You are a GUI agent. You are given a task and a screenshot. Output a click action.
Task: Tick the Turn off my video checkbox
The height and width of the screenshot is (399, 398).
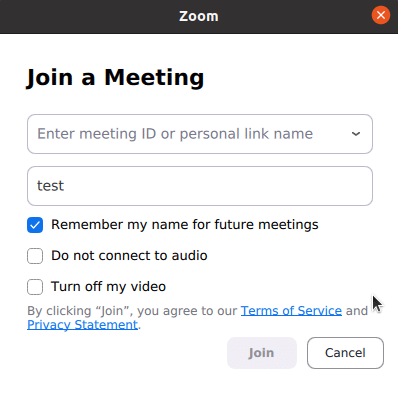point(35,287)
